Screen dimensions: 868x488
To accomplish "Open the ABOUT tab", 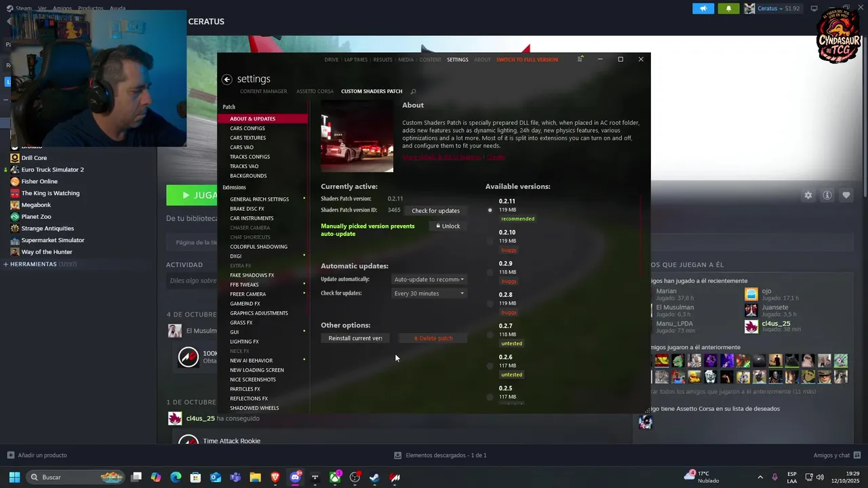I will (x=482, y=60).
